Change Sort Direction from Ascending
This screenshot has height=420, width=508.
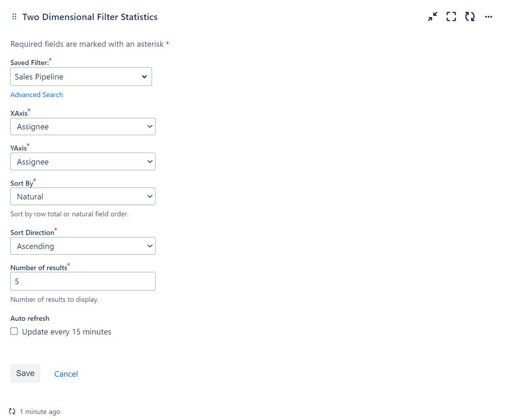click(83, 246)
